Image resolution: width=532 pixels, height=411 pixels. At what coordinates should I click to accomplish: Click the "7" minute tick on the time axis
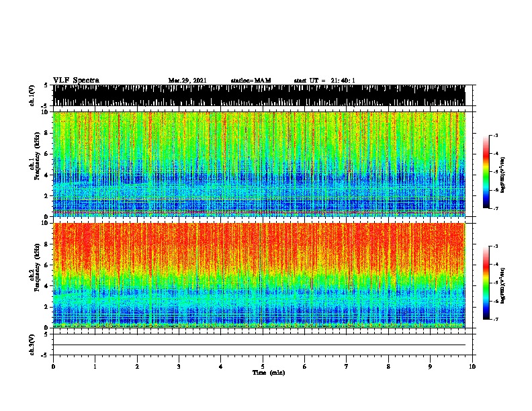click(347, 367)
